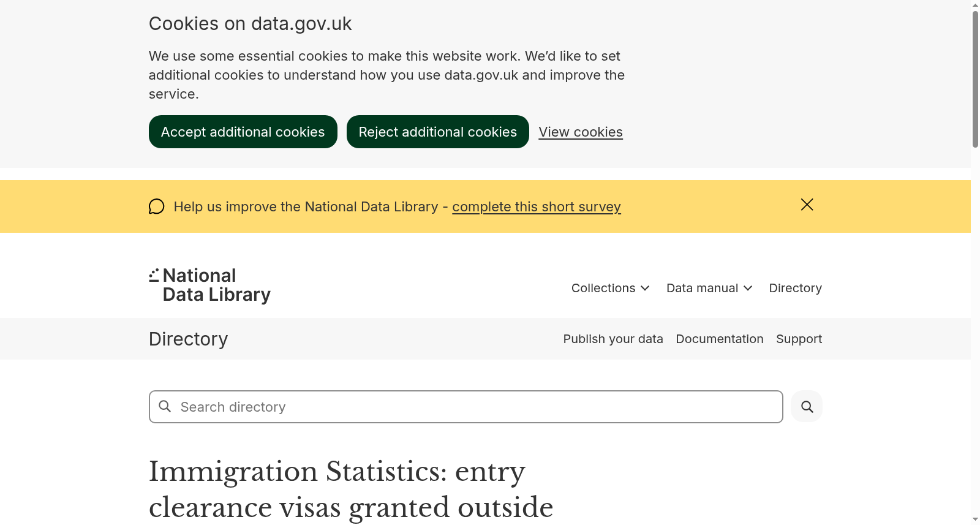Viewport: 980px width, 525px height.
Task: Open Publish your data page
Action: click(613, 339)
